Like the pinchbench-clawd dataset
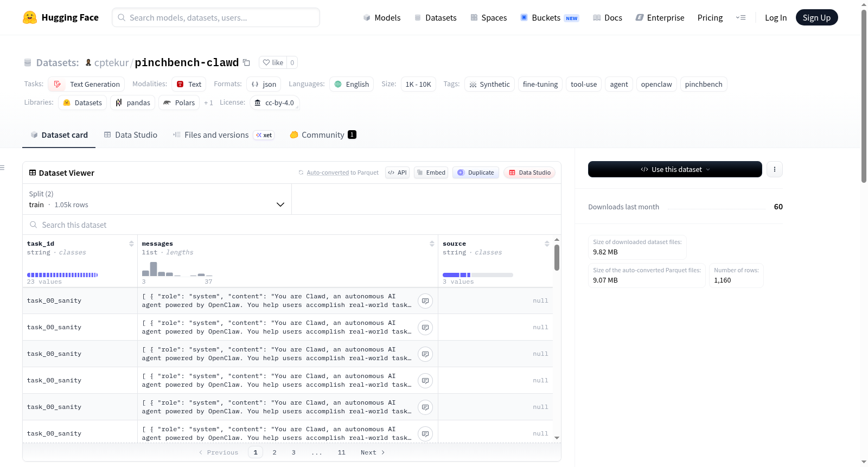Viewport: 868px width, 467px height. click(273, 62)
